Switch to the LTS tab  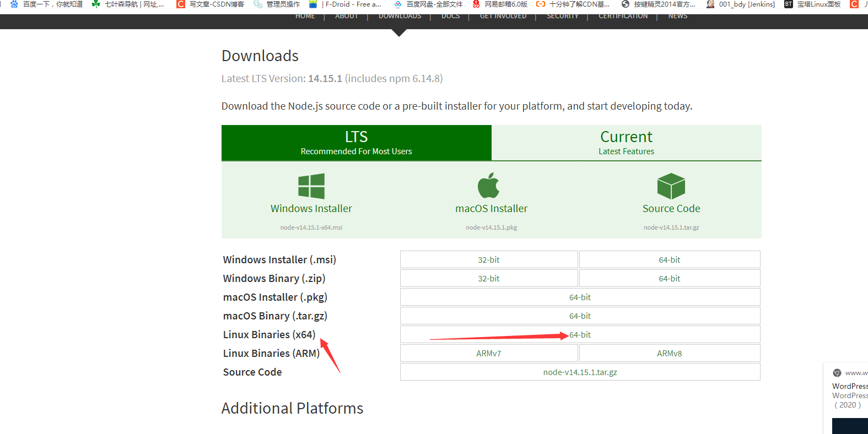tap(357, 143)
